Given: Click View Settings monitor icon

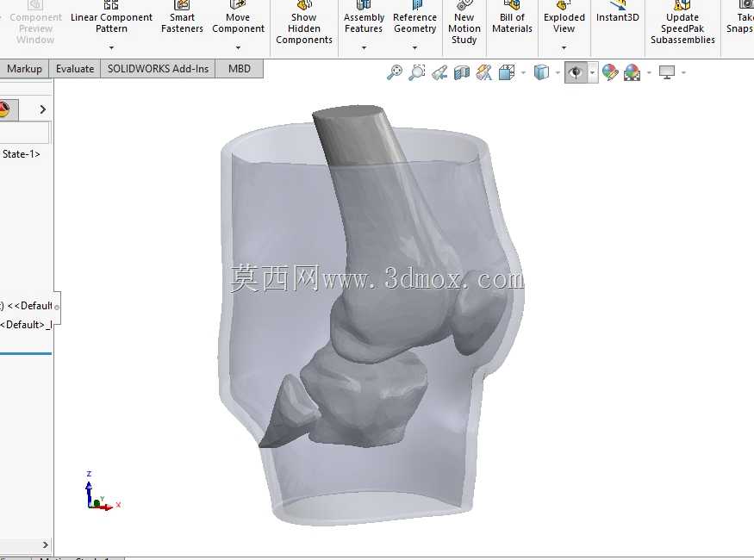Looking at the screenshot, I should click(666, 72).
